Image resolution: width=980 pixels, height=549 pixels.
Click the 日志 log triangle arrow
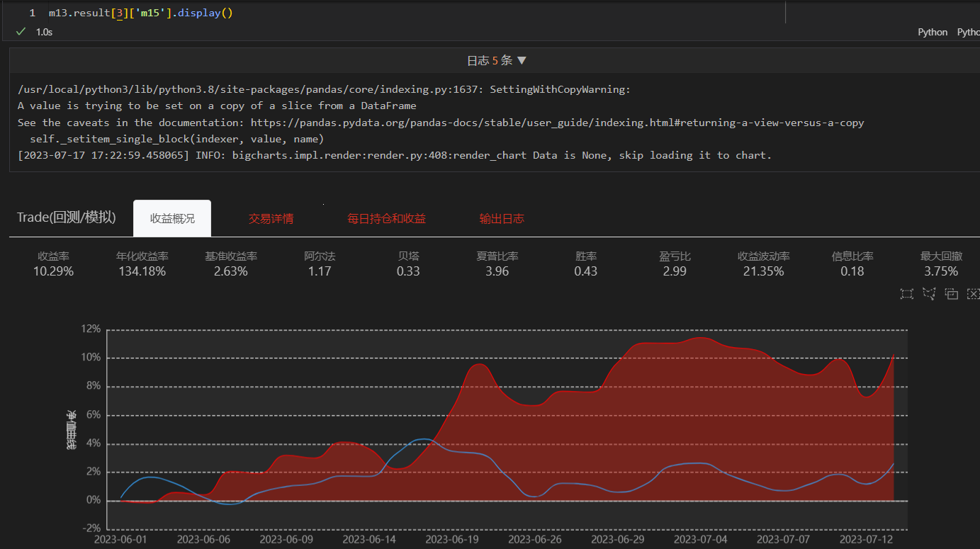[522, 61]
